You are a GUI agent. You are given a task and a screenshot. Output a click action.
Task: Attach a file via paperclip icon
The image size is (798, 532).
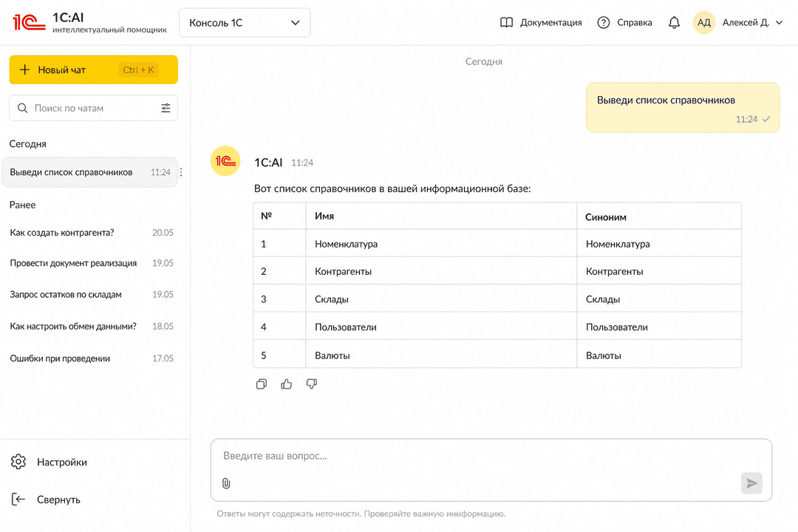227,483
